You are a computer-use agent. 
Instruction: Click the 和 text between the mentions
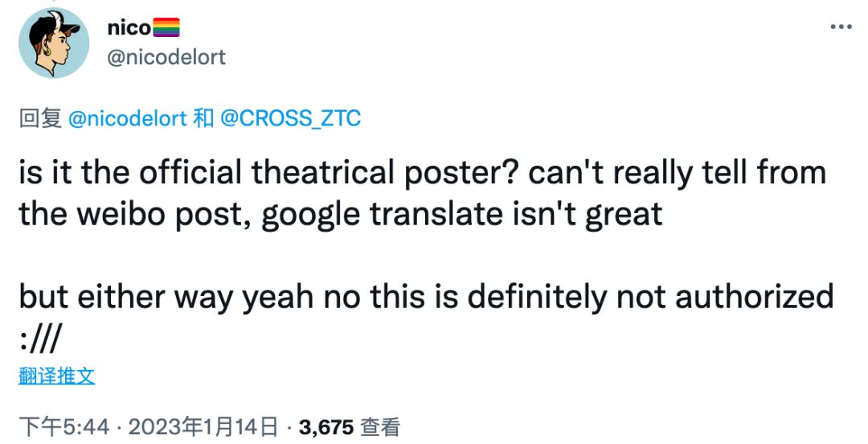point(203,119)
